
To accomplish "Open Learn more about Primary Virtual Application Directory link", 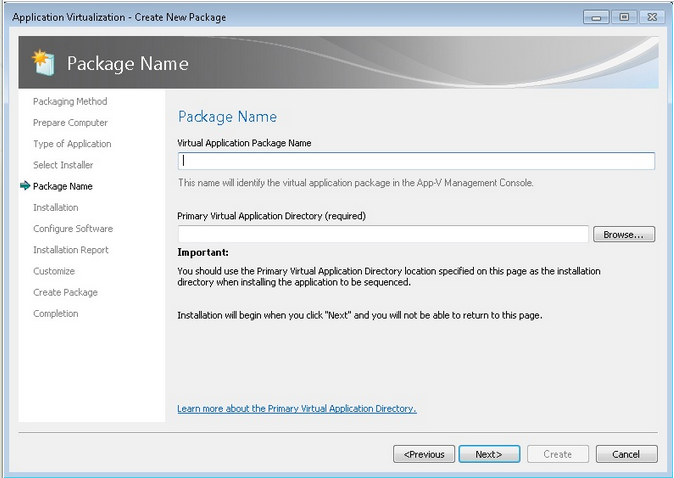I will (x=296, y=409).
